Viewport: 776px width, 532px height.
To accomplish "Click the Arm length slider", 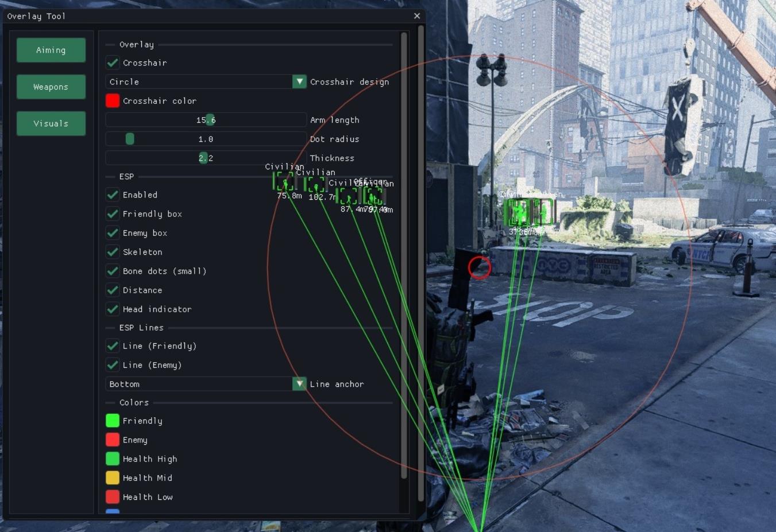I will [206, 120].
